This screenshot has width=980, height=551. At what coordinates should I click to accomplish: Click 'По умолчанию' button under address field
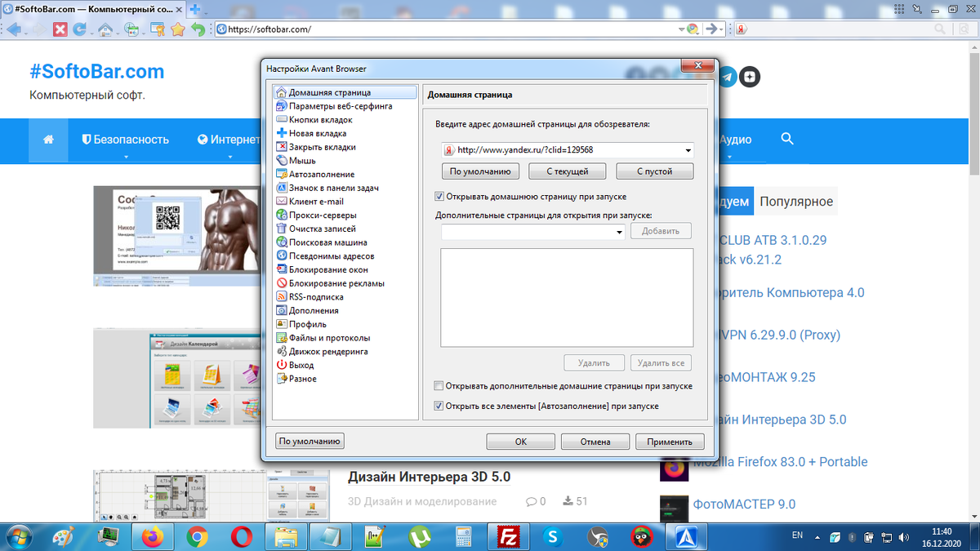click(480, 171)
